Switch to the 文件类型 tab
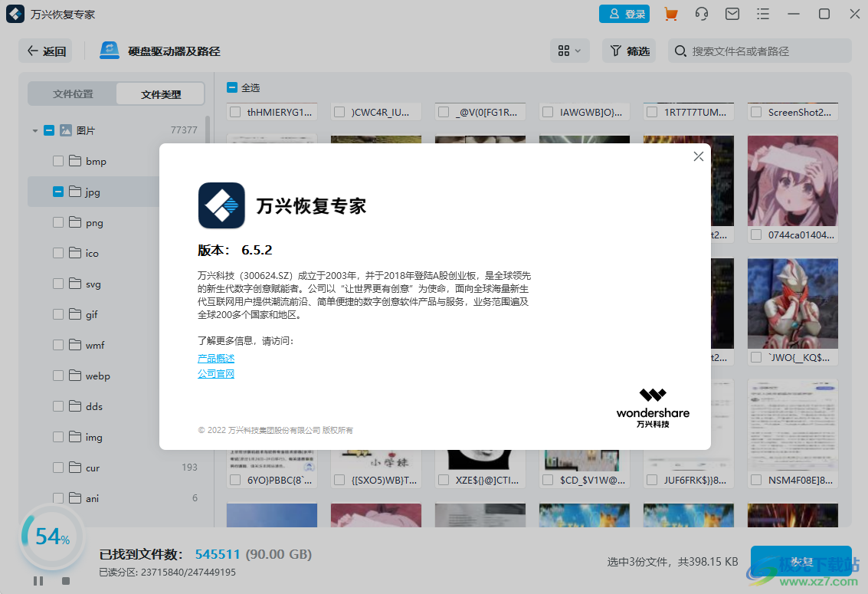 click(161, 94)
